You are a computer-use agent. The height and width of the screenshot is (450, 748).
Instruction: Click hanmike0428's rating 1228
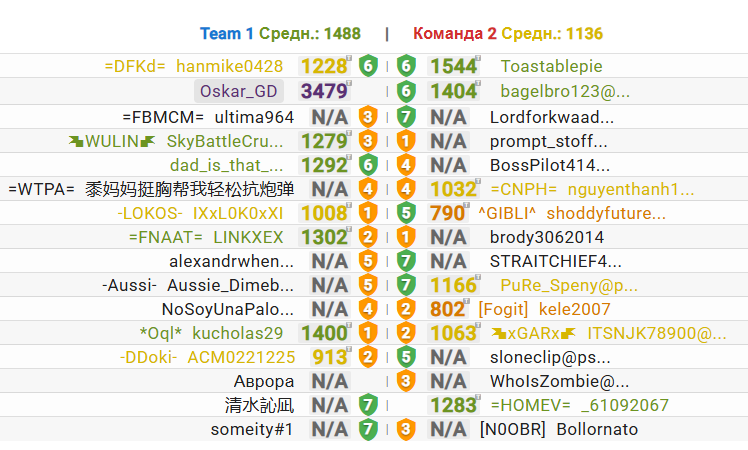324,66
